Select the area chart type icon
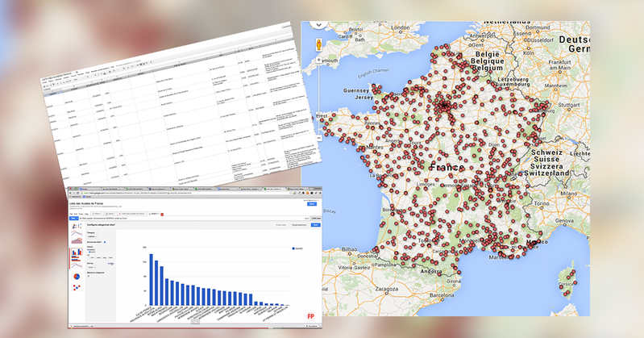The width and height of the screenshot is (644, 338). click(x=77, y=240)
